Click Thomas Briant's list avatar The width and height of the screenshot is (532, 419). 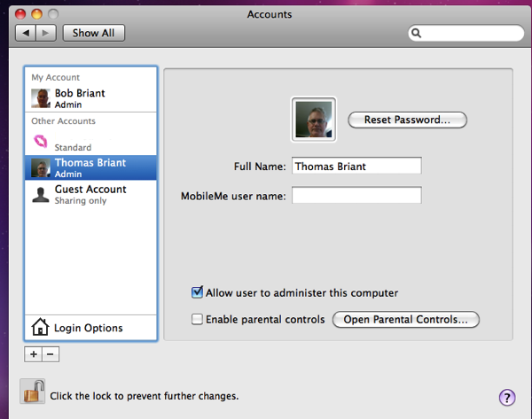(x=41, y=167)
